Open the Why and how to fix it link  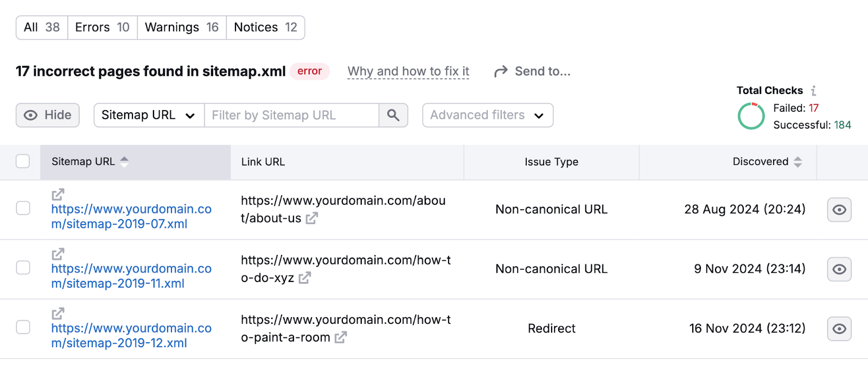pyautogui.click(x=408, y=71)
